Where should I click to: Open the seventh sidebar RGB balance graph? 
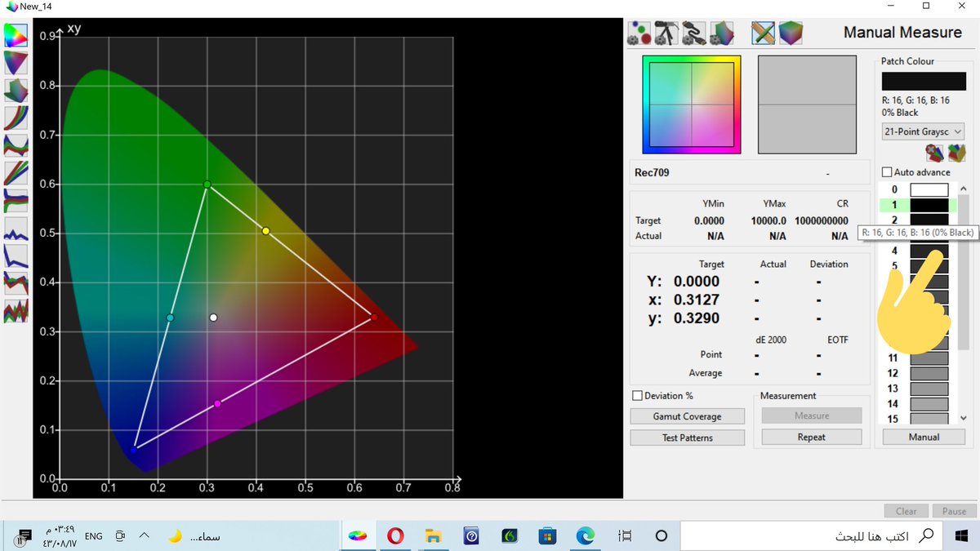(x=16, y=201)
